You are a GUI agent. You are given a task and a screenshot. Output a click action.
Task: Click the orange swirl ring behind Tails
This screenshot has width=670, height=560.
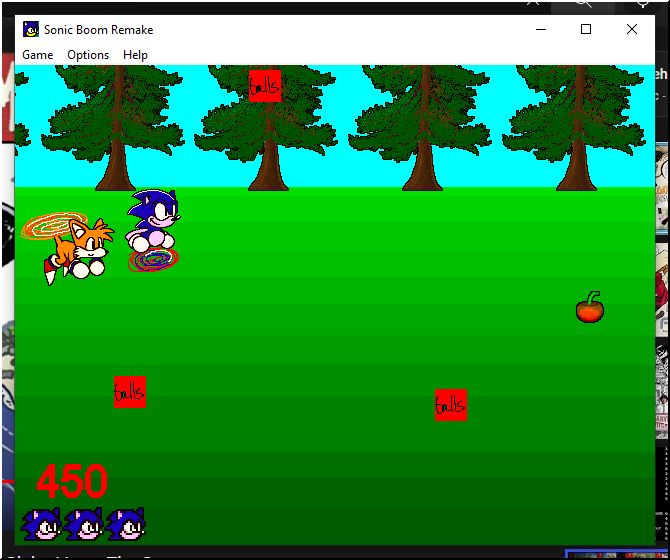[x=44, y=225]
